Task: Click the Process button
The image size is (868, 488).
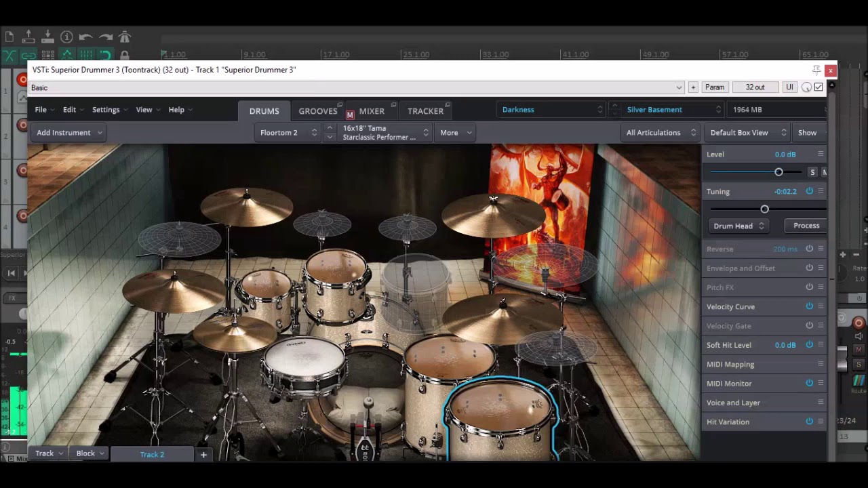Action: [x=806, y=226]
